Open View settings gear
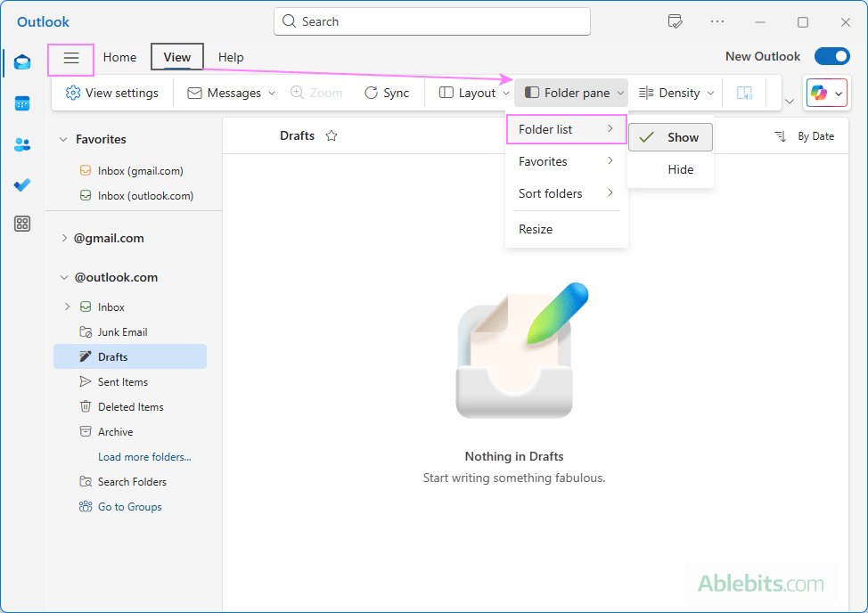868x613 pixels. point(111,93)
